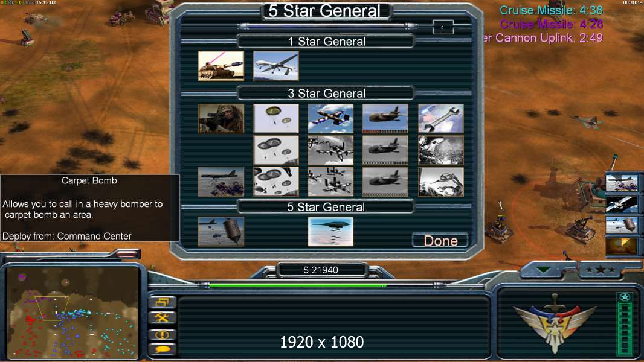Select the Emergency Repair wrench icon
Viewport: 644px width, 362px height.
coord(440,118)
